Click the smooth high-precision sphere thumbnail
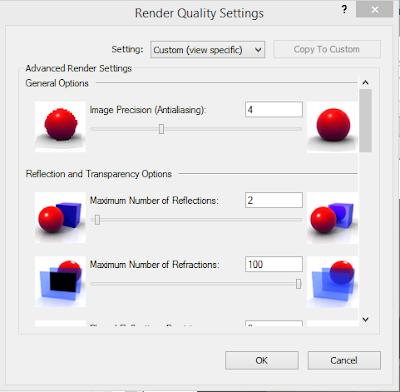 pos(333,127)
